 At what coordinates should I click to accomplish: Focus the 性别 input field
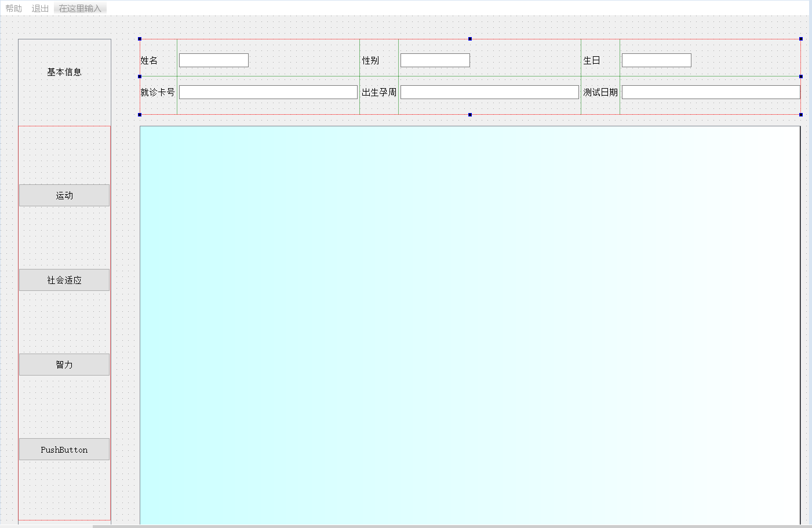pos(435,60)
